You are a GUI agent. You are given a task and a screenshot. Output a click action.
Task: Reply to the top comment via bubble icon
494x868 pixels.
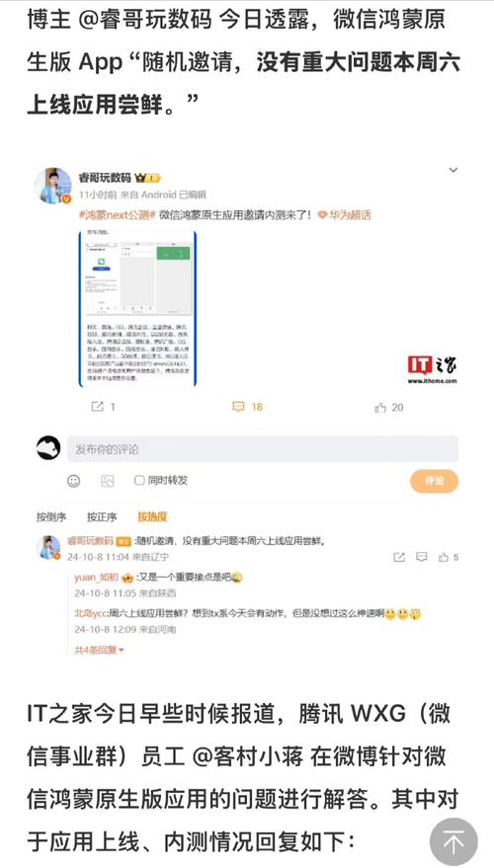pyautogui.click(x=422, y=557)
